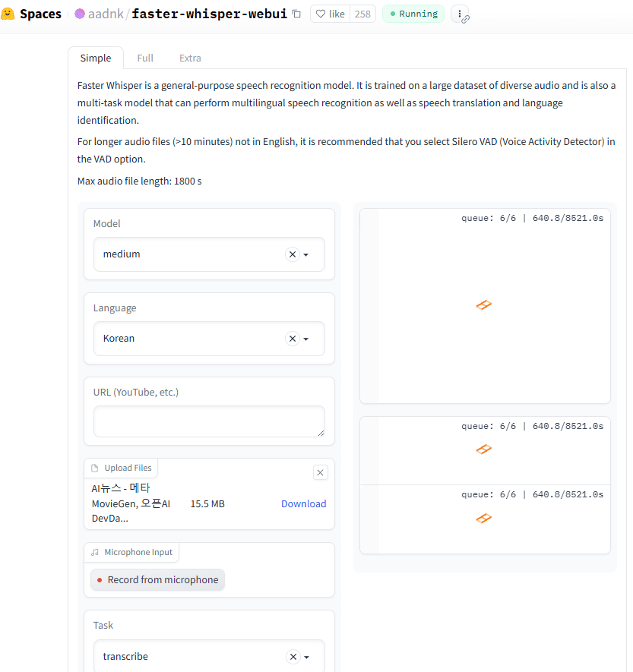Select the Simple tab
The image size is (633, 672).
pos(96,58)
